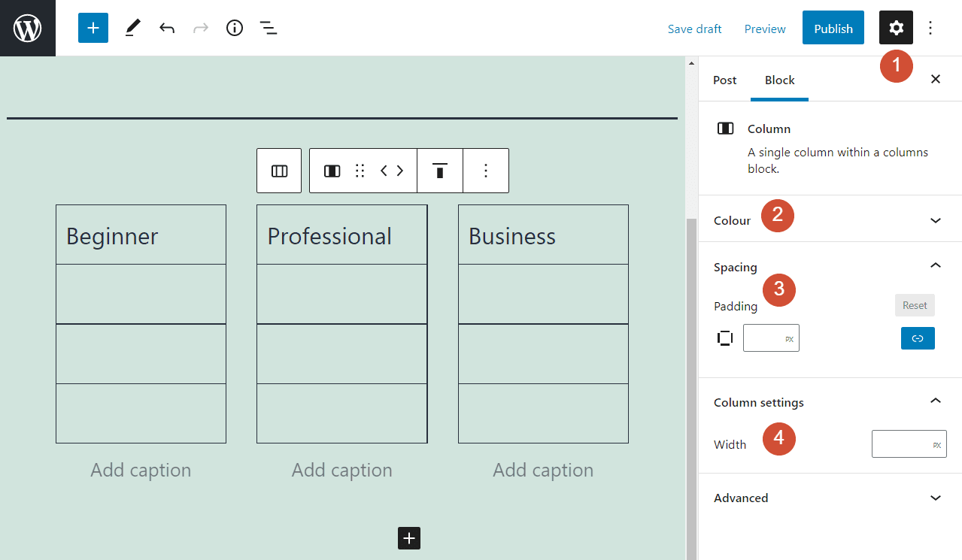Click inside the column Width input field
This screenshot has height=560, width=962.
pos(909,443)
